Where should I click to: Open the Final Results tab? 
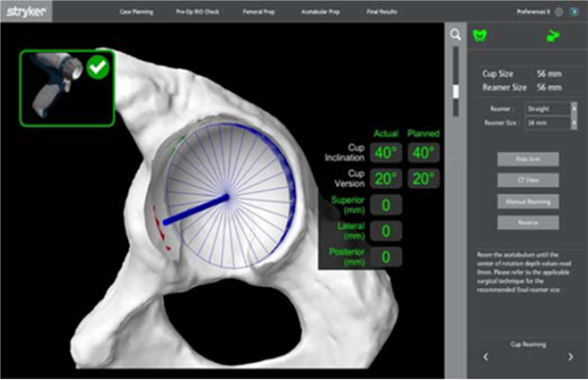click(382, 12)
